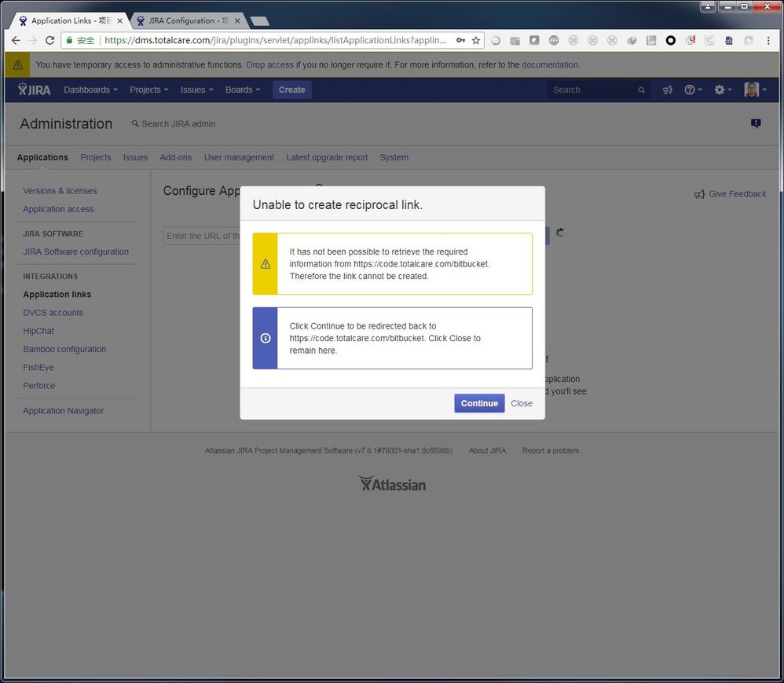
Task: Click the browser address bar URL
Action: (x=276, y=40)
